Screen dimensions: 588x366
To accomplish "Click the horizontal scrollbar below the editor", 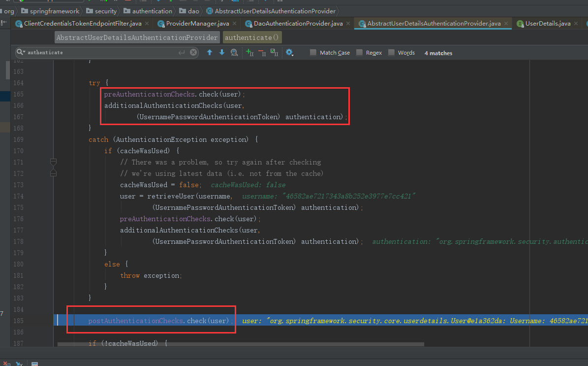I will pyautogui.click(x=241, y=344).
